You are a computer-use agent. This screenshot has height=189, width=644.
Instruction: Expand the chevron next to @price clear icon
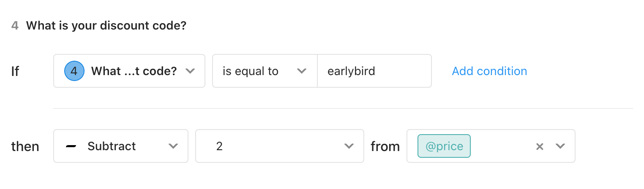click(x=560, y=146)
